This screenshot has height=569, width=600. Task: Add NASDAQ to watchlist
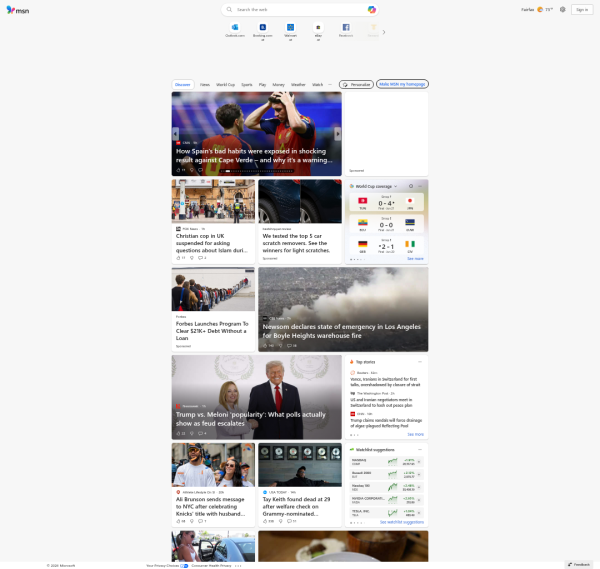pyautogui.click(x=419, y=462)
